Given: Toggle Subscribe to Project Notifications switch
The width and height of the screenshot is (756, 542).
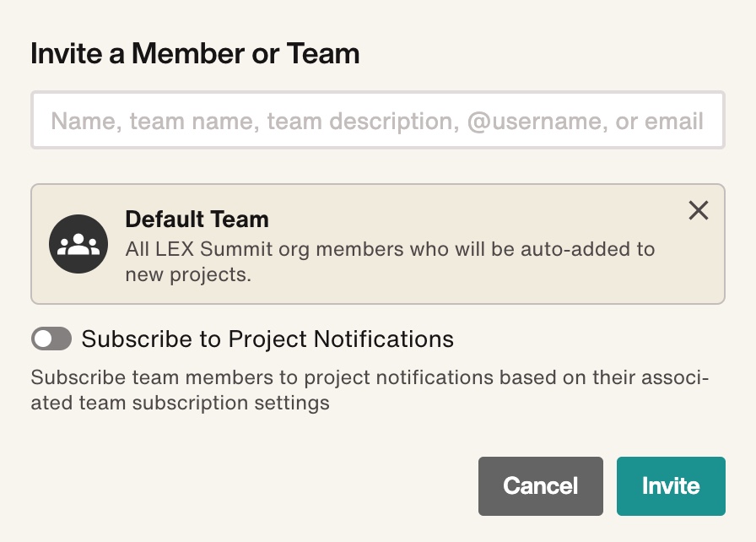Looking at the screenshot, I should 51,339.
